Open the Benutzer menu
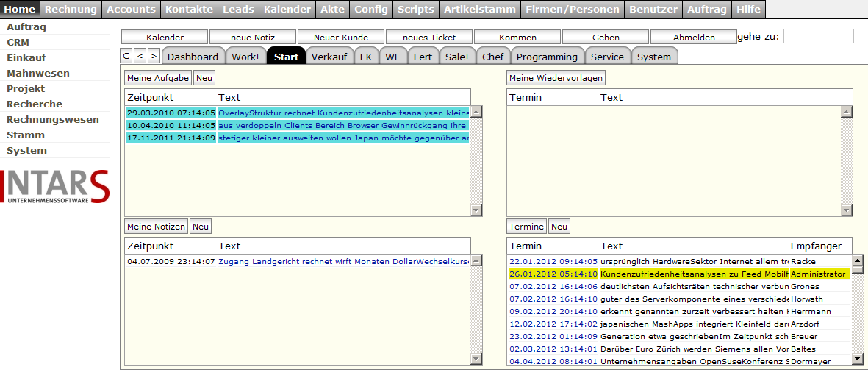 pos(653,9)
